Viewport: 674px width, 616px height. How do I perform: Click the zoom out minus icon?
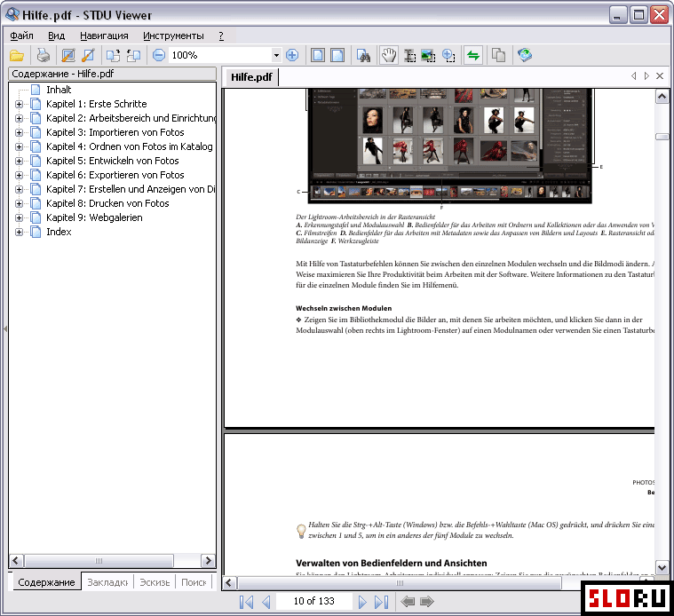[x=159, y=55]
